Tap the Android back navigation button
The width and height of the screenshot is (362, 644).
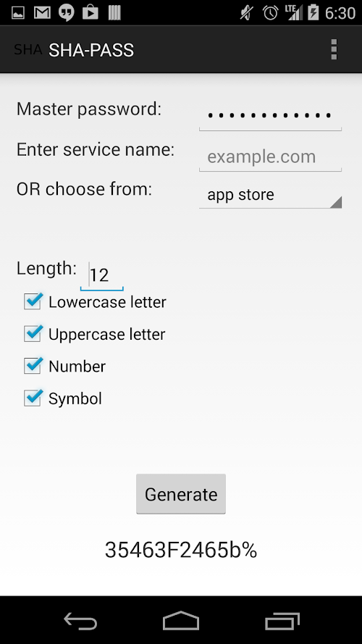pos(80,621)
